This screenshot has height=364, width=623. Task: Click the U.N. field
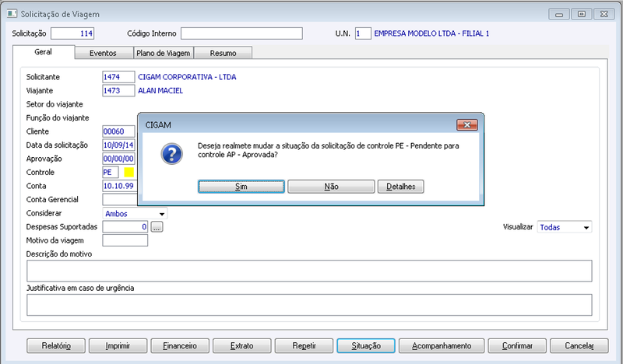tap(363, 33)
